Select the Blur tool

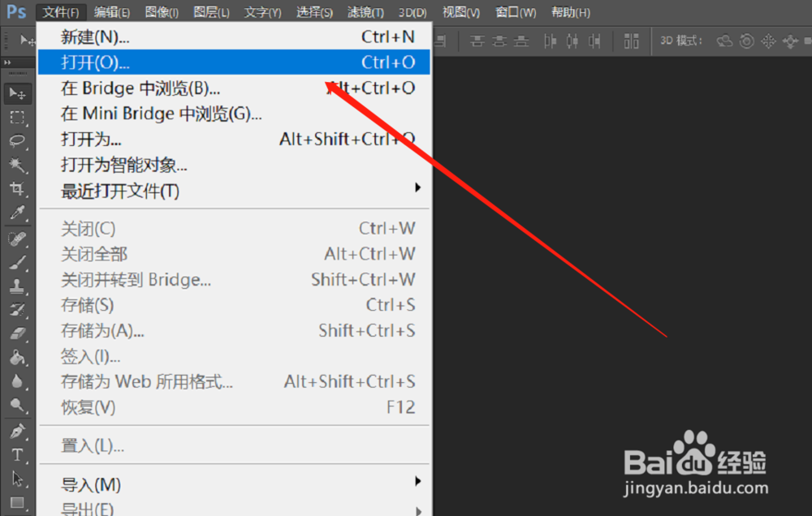(17, 381)
